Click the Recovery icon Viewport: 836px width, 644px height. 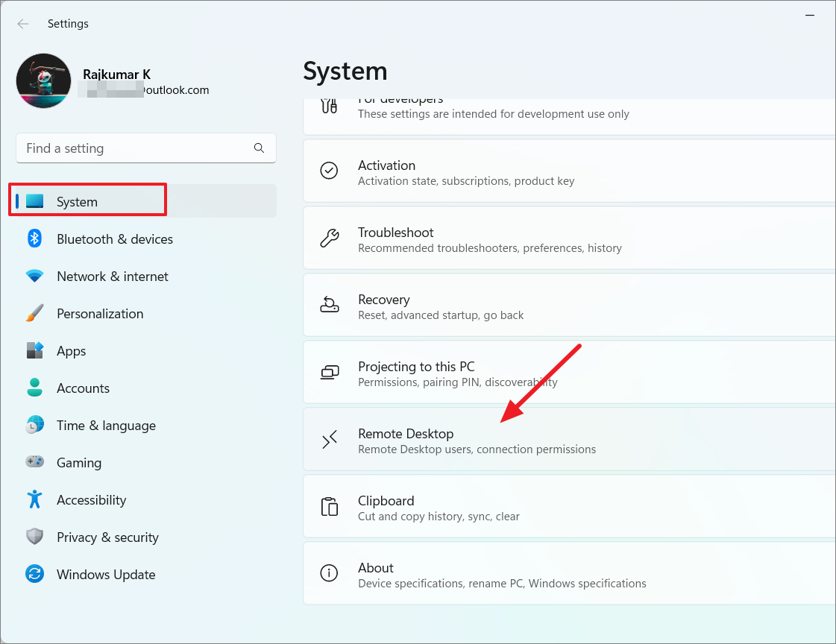(329, 305)
